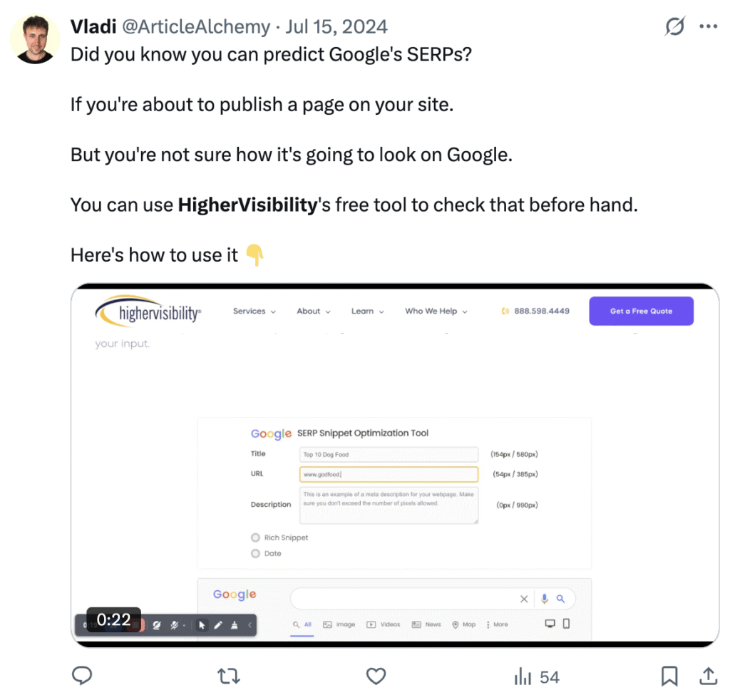Repost this tweet via retweet icon
730x700 pixels.
click(229, 676)
